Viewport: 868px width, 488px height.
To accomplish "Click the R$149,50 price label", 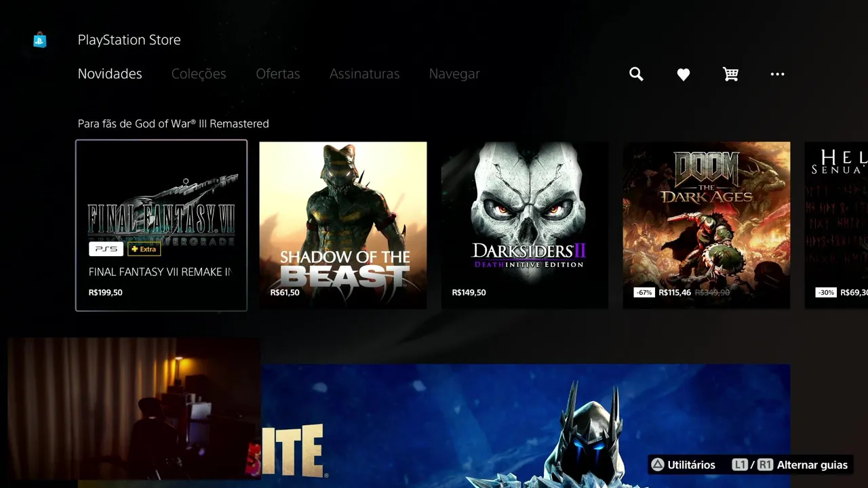I will click(469, 293).
